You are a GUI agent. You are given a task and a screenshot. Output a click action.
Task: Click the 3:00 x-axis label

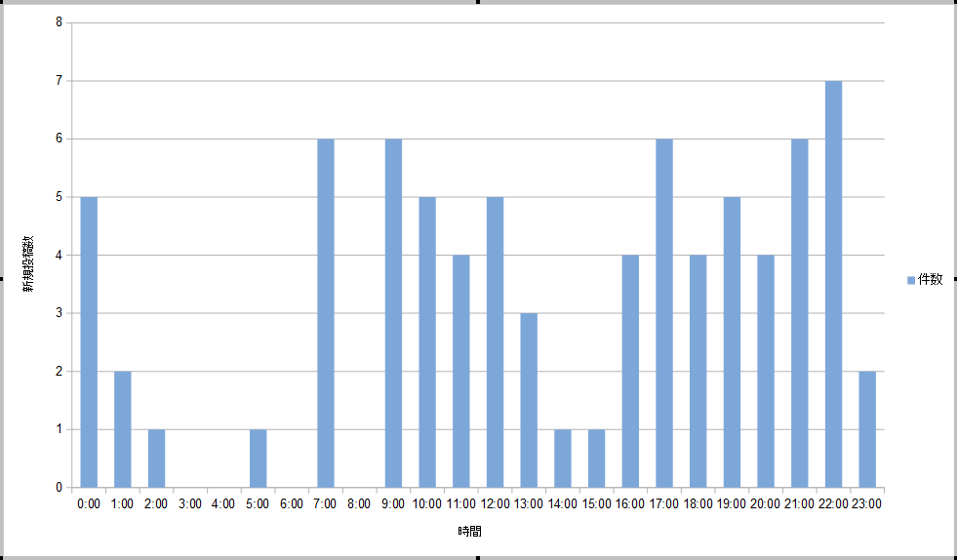point(190,504)
